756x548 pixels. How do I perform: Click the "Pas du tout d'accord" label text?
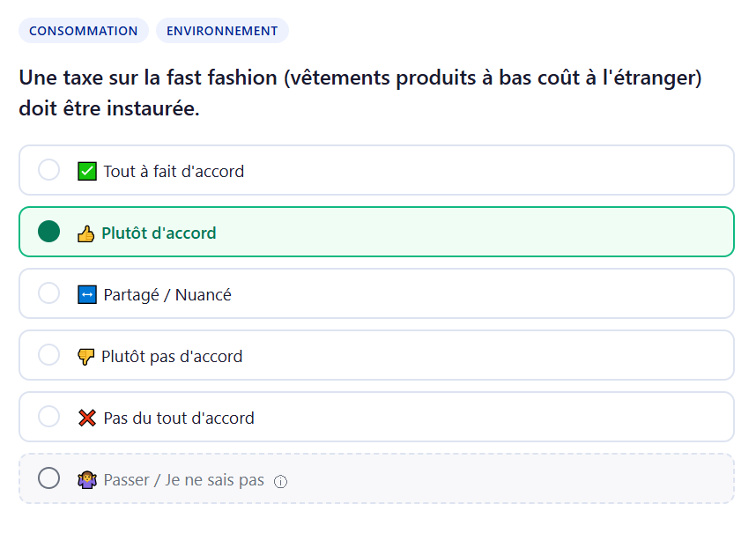(x=179, y=418)
